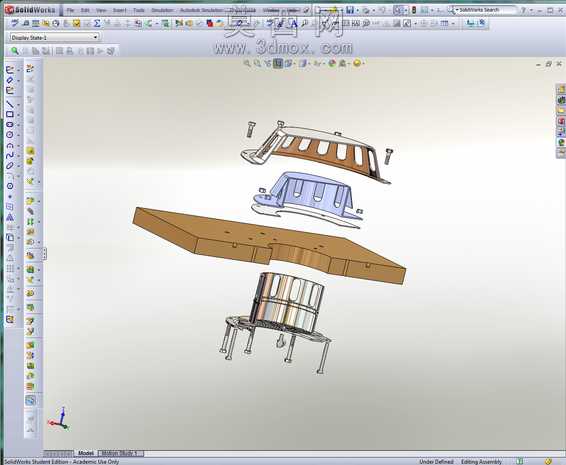Click the Zoom to Fit icon in view toolbar
566x465 pixels.
(x=247, y=64)
